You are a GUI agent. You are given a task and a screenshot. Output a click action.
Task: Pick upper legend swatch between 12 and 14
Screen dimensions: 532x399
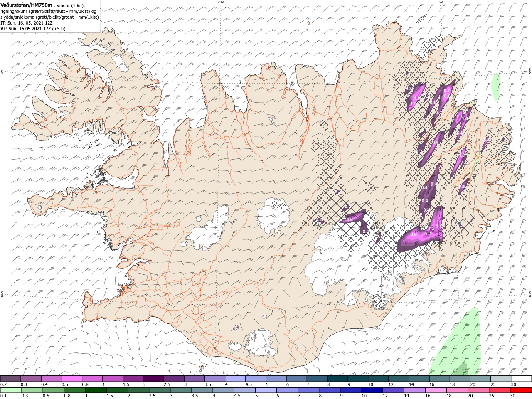coord(399,379)
